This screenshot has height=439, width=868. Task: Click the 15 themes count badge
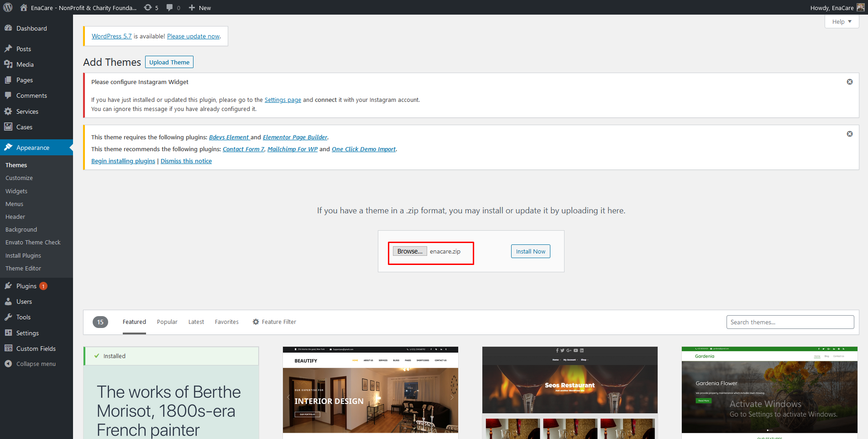[100, 322]
